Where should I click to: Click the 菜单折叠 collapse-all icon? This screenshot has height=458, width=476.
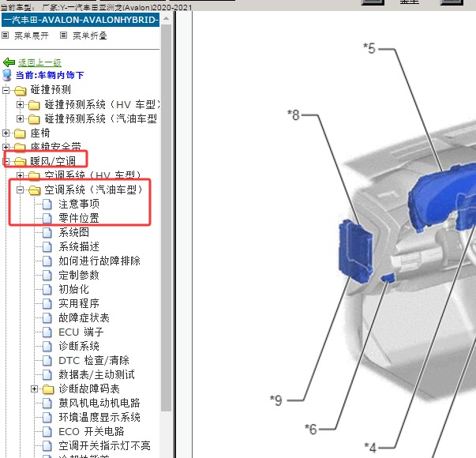[63, 36]
